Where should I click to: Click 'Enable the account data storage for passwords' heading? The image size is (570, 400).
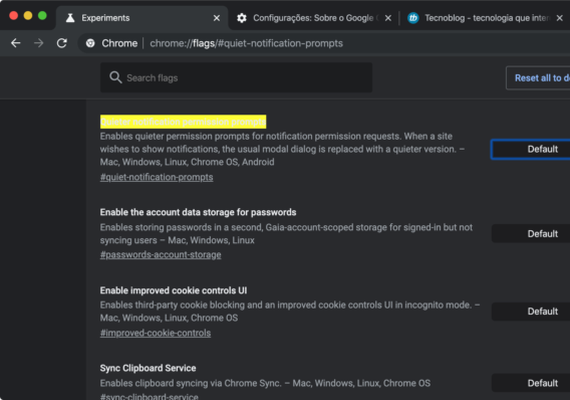coord(198,212)
